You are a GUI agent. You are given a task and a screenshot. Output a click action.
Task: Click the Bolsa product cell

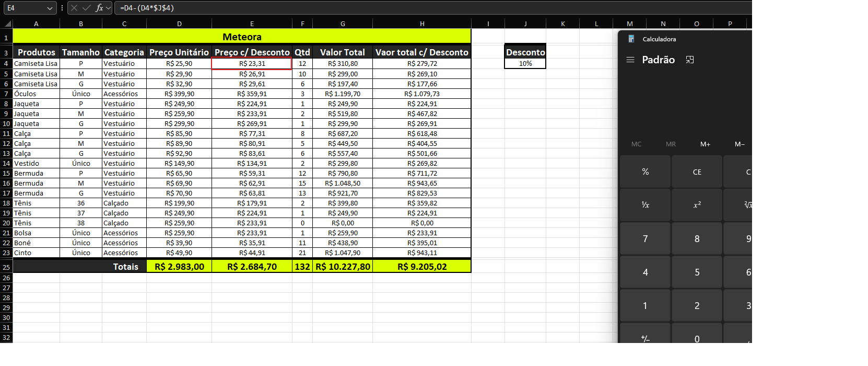[x=36, y=233]
